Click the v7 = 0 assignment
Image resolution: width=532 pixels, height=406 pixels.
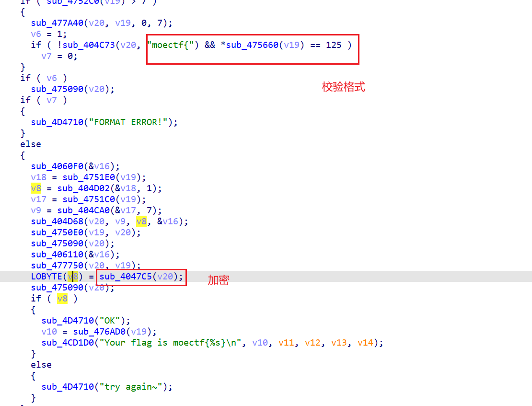(59, 56)
